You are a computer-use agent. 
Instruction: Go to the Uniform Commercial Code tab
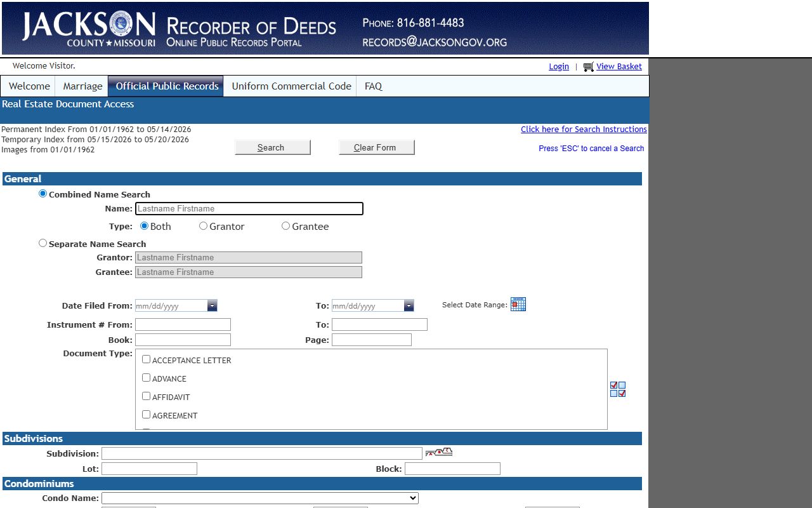click(x=291, y=86)
